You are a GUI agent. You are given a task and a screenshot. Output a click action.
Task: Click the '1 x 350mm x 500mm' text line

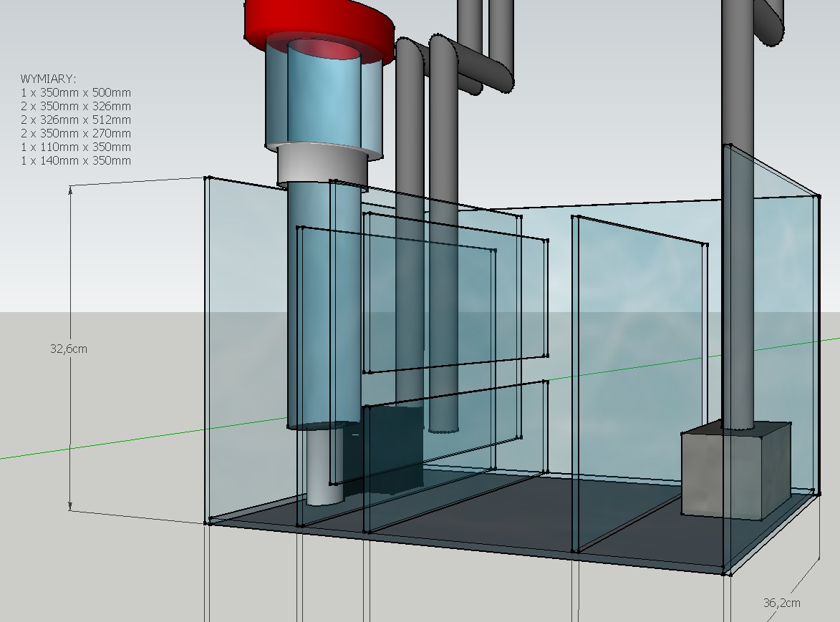click(76, 92)
